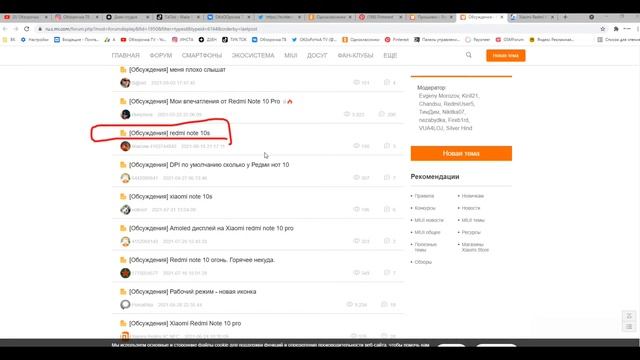Open ФОРУМ in site navigation
Screen dimensions: 640x360
[160, 56]
